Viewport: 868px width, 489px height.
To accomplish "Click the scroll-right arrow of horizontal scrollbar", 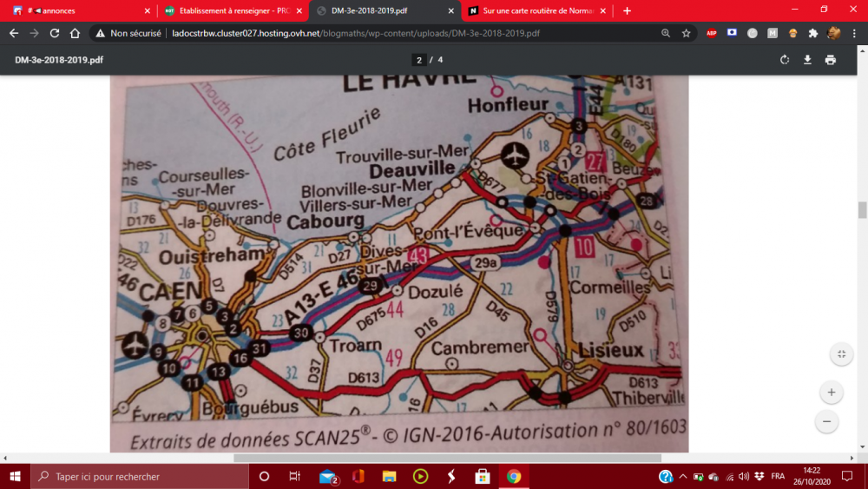I will click(x=852, y=458).
